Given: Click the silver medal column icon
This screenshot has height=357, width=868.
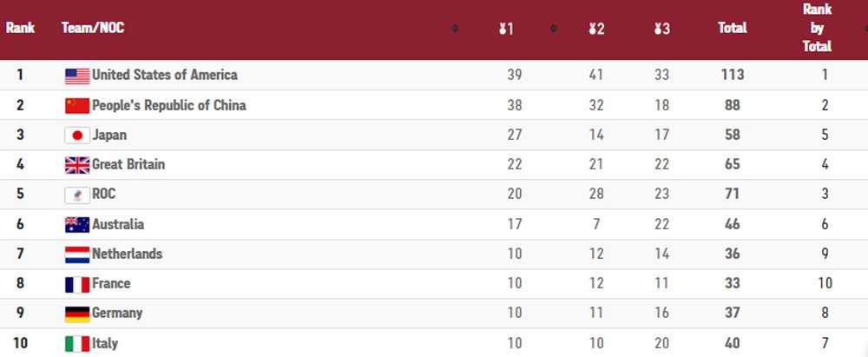Looking at the screenshot, I should click(592, 30).
